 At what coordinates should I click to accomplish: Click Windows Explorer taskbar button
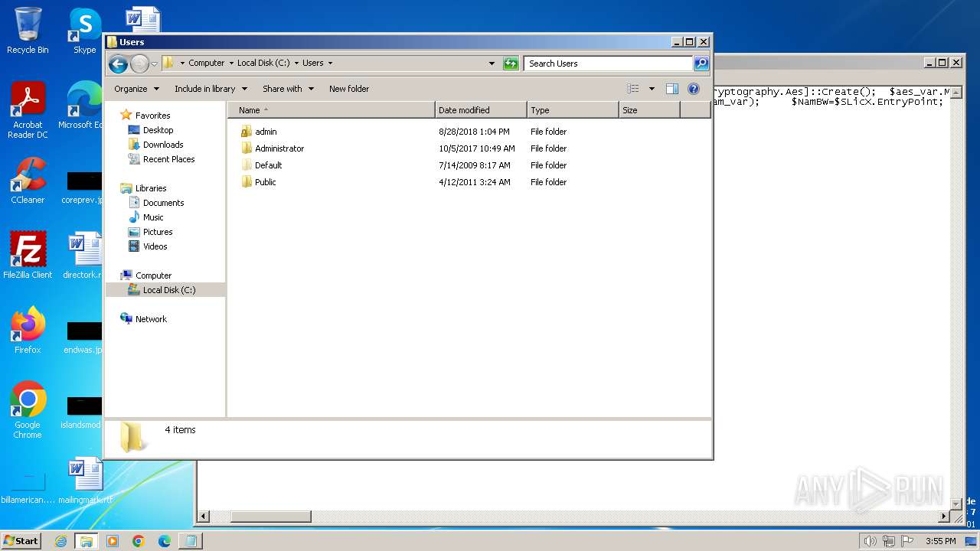click(86, 541)
